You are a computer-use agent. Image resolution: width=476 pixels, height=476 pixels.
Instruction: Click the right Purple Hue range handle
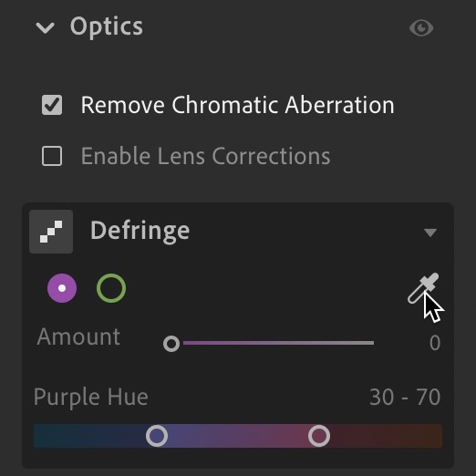coord(319,436)
